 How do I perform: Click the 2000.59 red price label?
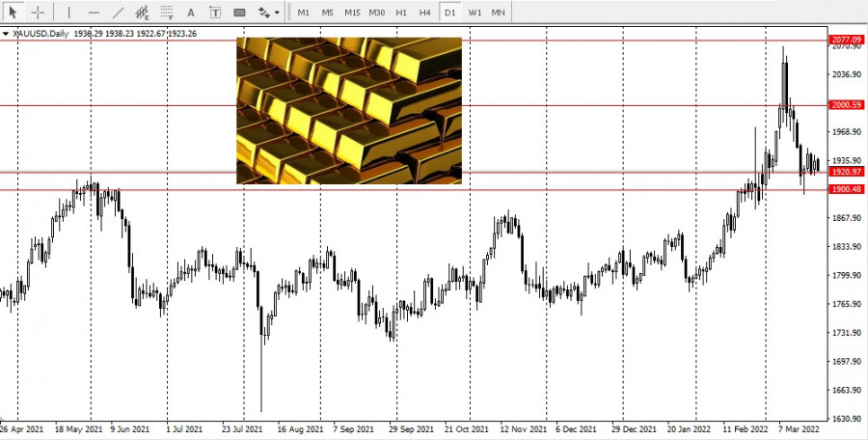pyautogui.click(x=847, y=105)
